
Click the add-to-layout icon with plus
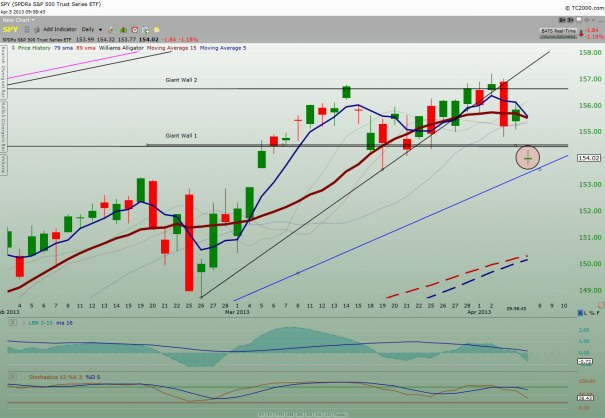click(x=146, y=30)
